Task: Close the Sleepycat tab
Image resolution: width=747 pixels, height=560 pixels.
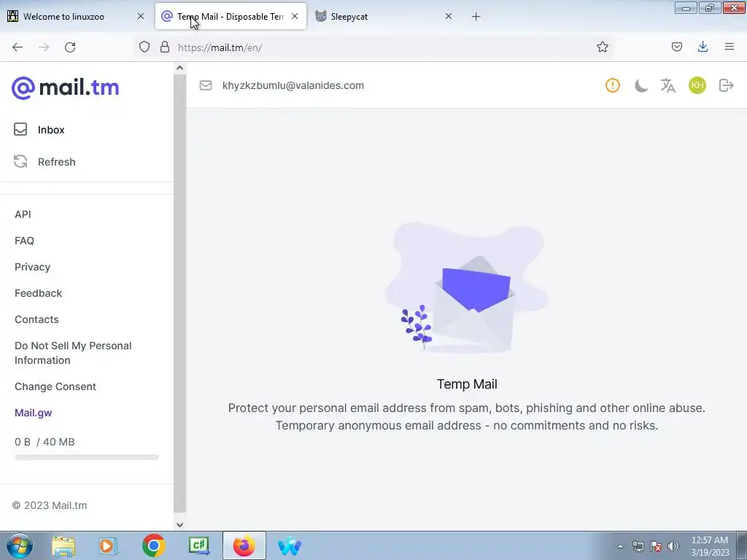Action: click(x=449, y=16)
